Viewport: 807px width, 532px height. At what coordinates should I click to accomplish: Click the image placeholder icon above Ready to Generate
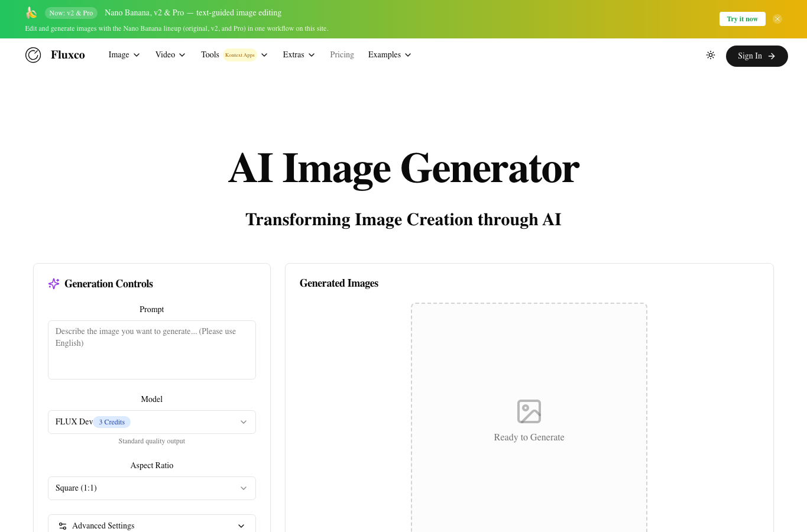tap(529, 411)
